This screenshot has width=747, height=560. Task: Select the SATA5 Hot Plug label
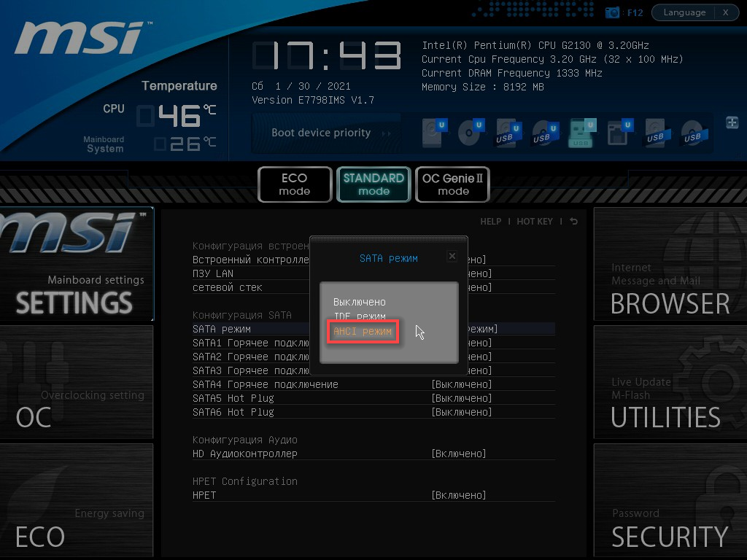click(233, 398)
